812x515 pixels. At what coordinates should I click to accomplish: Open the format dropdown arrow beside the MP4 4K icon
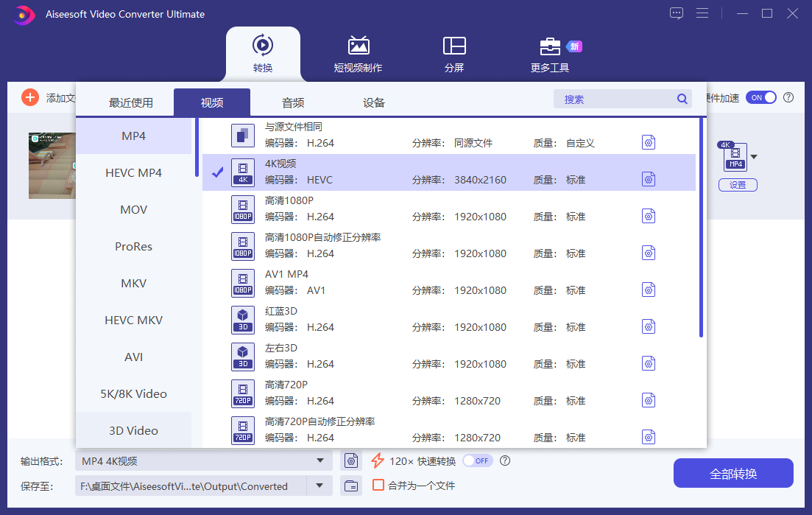pos(753,157)
